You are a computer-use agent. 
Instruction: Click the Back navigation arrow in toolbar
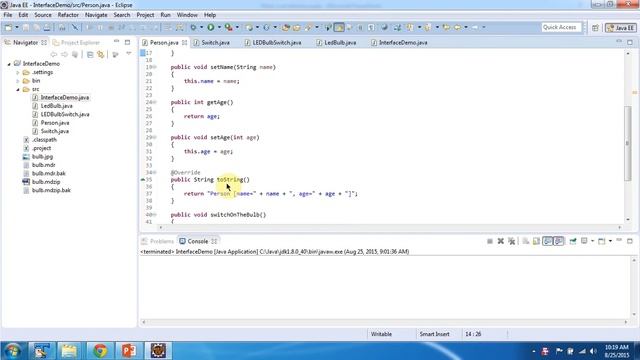(x=457, y=27)
